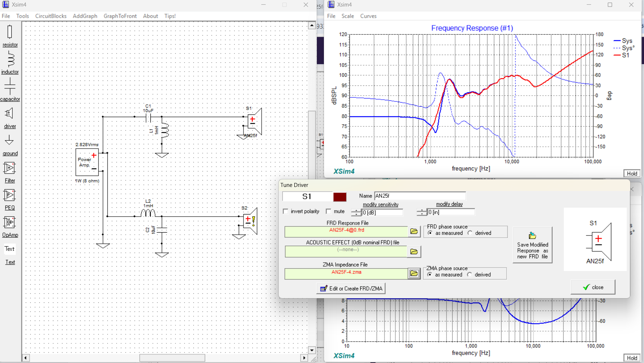Toggle invert polarity checkbox
Image resolution: width=644 pixels, height=363 pixels.
coord(286,211)
